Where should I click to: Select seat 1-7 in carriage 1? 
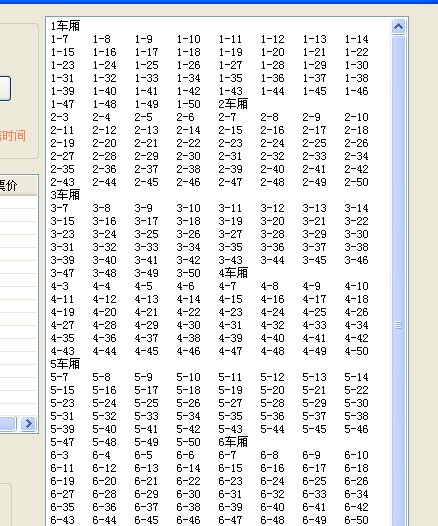[60, 39]
